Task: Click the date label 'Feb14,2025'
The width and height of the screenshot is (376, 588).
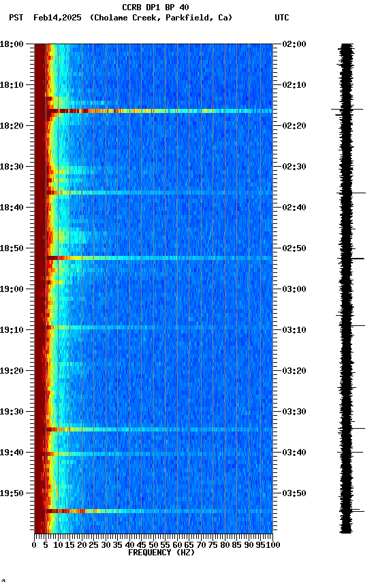Action: [x=57, y=18]
